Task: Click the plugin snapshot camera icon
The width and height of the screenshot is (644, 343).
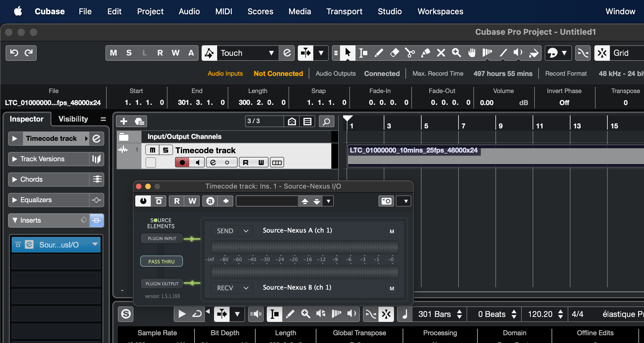Action: [386, 201]
